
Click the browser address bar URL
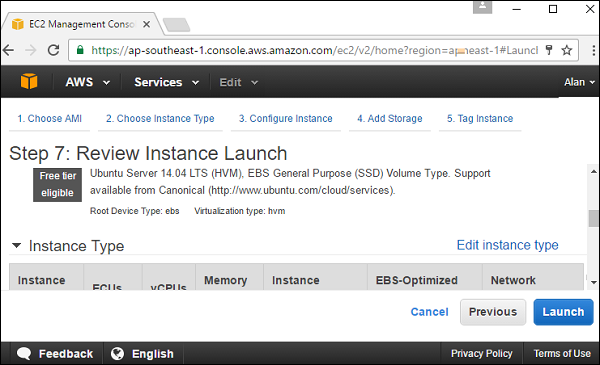click(315, 50)
